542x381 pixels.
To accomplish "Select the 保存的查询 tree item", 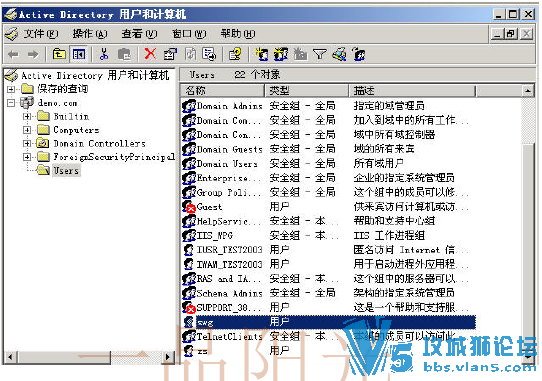I will coord(62,89).
